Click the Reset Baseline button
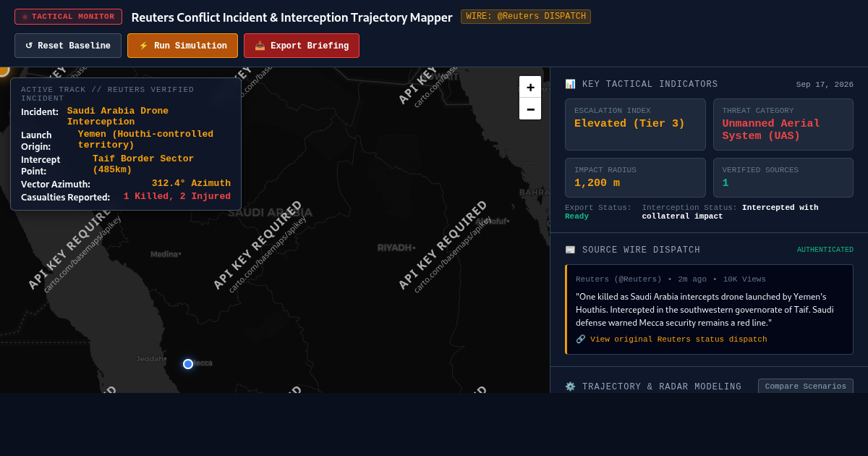 point(68,46)
